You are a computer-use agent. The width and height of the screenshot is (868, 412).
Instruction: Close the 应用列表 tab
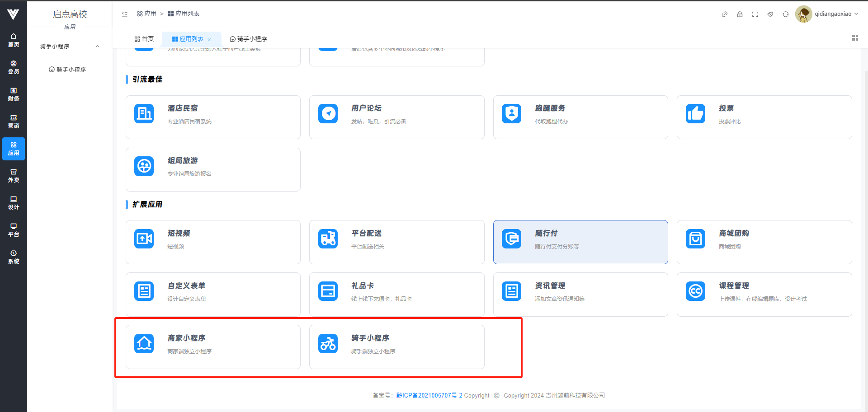coord(209,39)
